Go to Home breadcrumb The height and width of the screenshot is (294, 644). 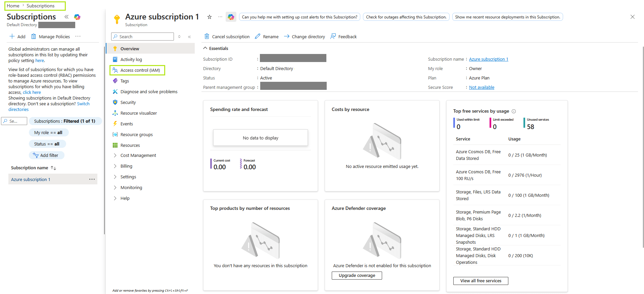(x=13, y=6)
